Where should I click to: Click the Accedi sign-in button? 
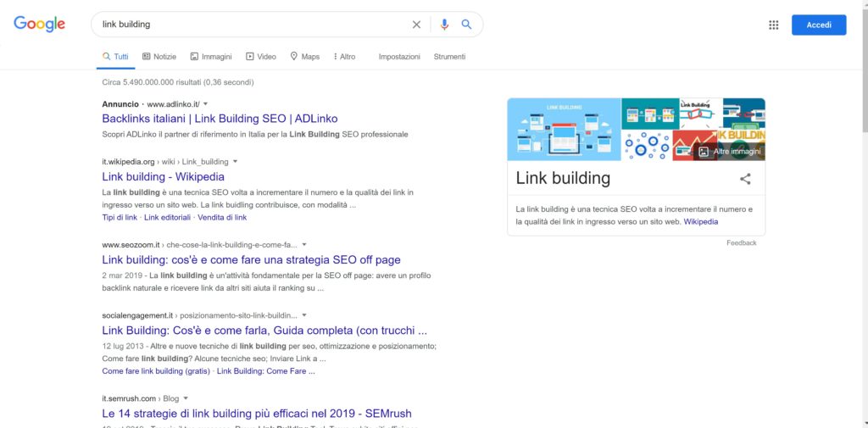(x=819, y=25)
